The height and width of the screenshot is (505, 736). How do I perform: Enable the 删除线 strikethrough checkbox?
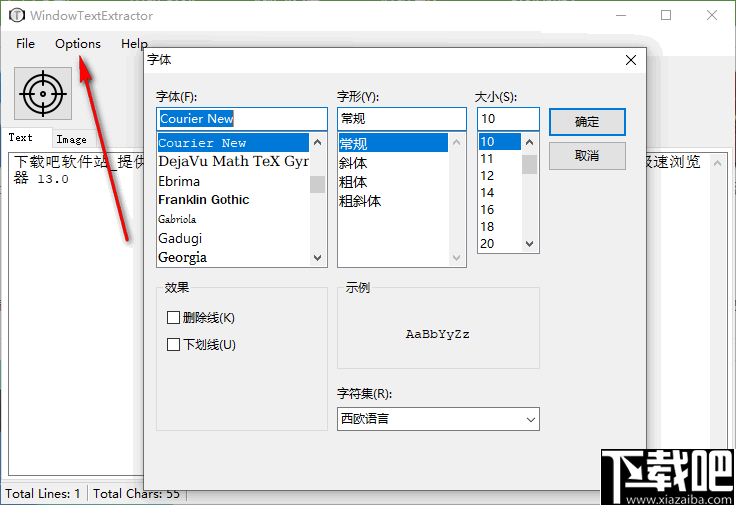coord(173,318)
